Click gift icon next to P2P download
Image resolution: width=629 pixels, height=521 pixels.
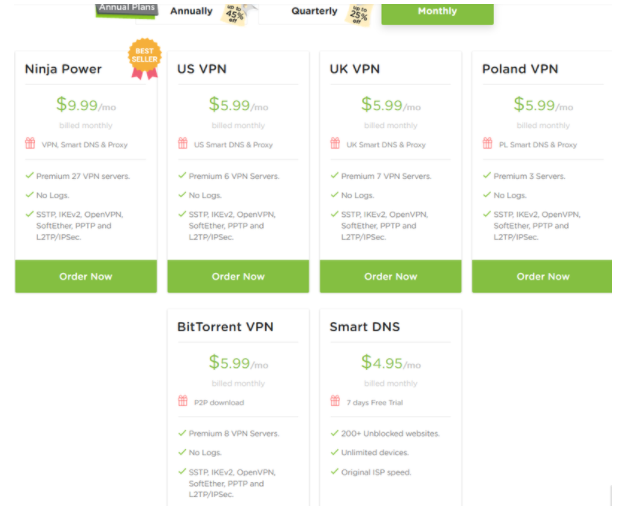coord(183,401)
